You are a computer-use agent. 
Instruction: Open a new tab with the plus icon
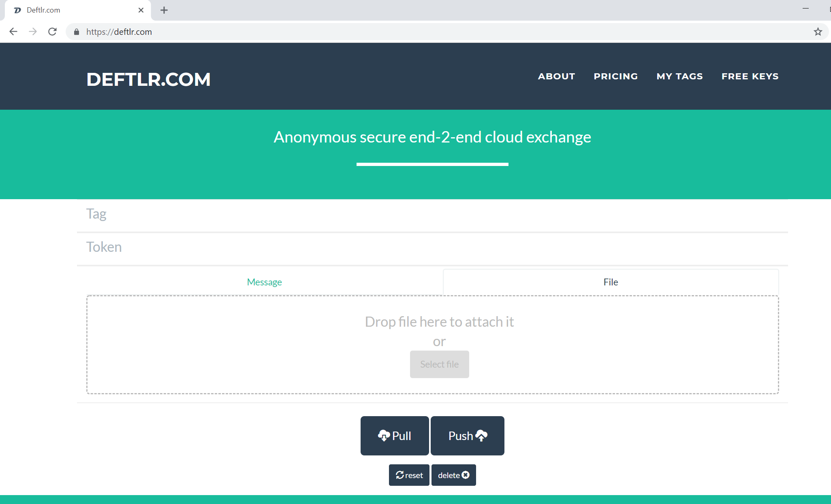click(164, 10)
